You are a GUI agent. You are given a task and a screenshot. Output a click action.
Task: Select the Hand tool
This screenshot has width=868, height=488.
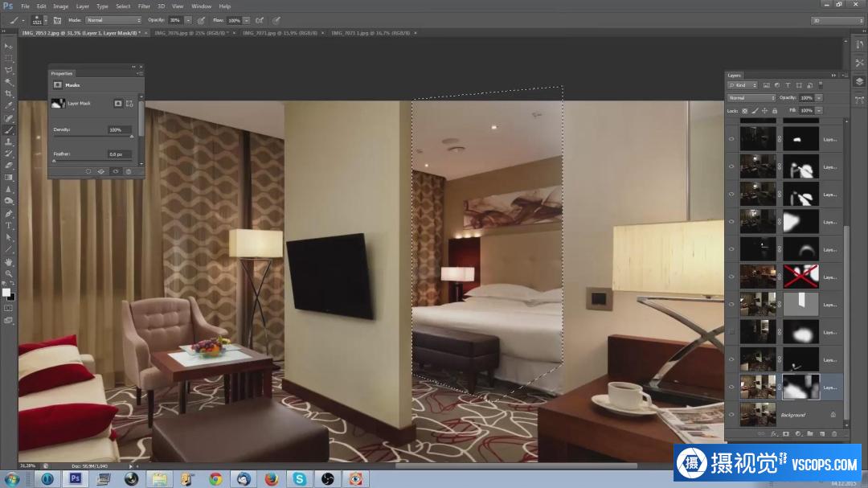pyautogui.click(x=8, y=262)
